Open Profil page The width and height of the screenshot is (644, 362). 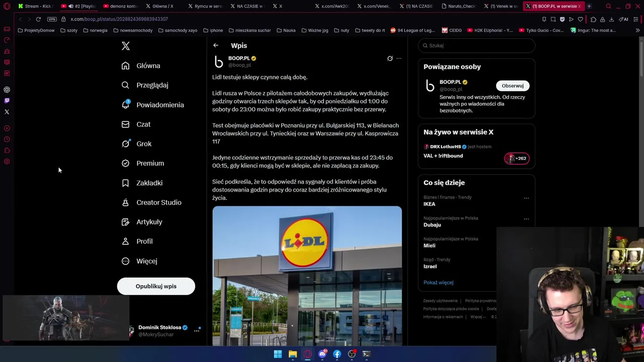pyautogui.click(x=137, y=241)
